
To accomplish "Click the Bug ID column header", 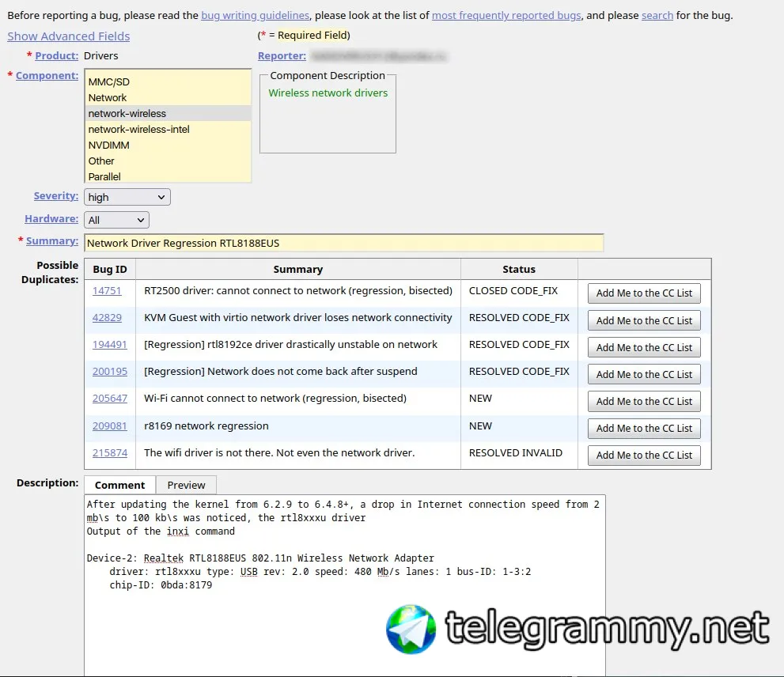I will point(110,270).
